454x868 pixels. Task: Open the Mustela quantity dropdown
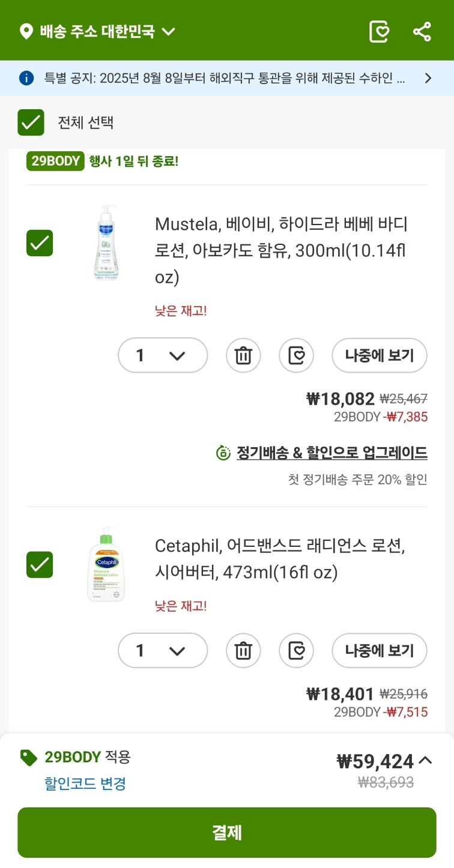[163, 356]
